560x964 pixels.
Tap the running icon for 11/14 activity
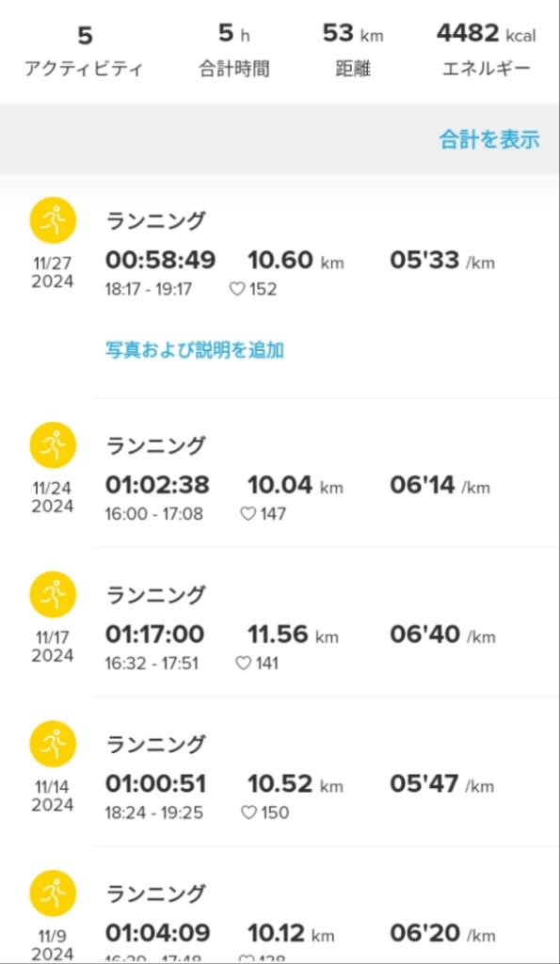(x=53, y=744)
